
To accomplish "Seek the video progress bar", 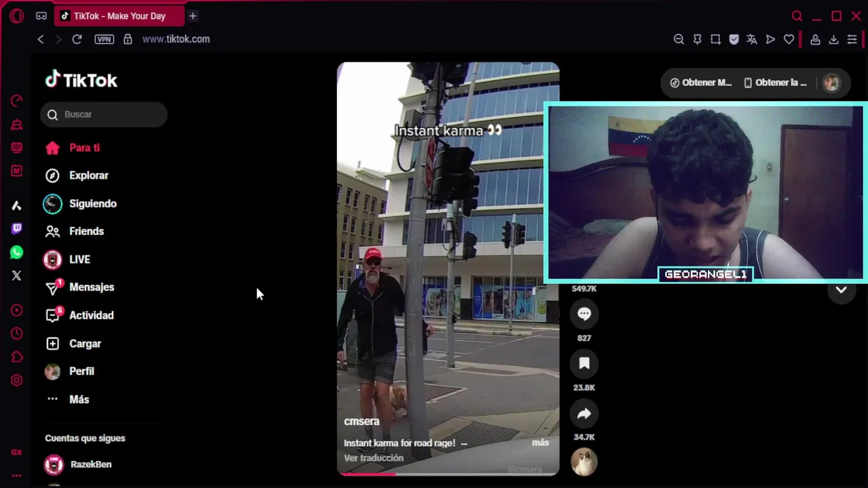I will [x=448, y=474].
